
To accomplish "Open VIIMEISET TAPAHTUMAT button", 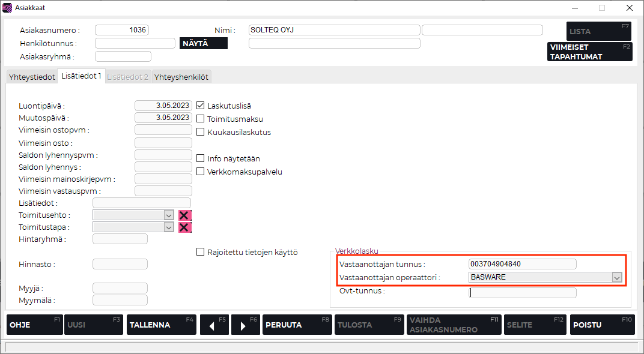I will point(589,52).
